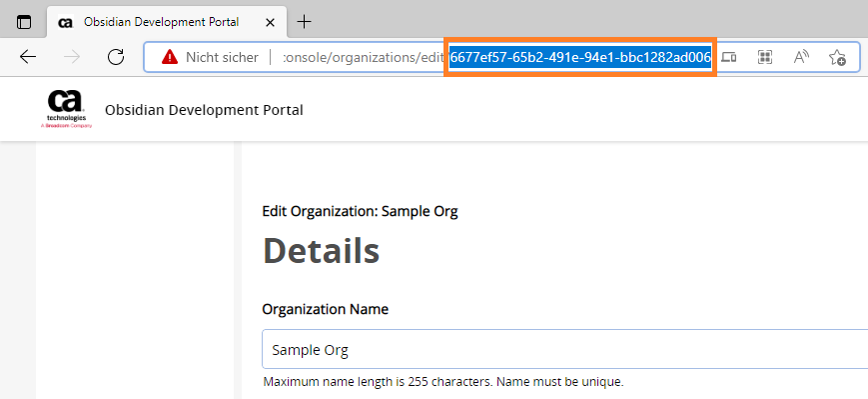Click the 'Edit Organization: Sample Org' heading
The image size is (868, 399).
(360, 211)
